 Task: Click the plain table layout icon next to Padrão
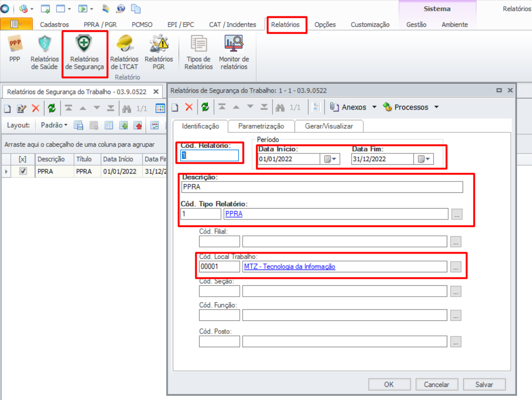[x=109, y=125]
